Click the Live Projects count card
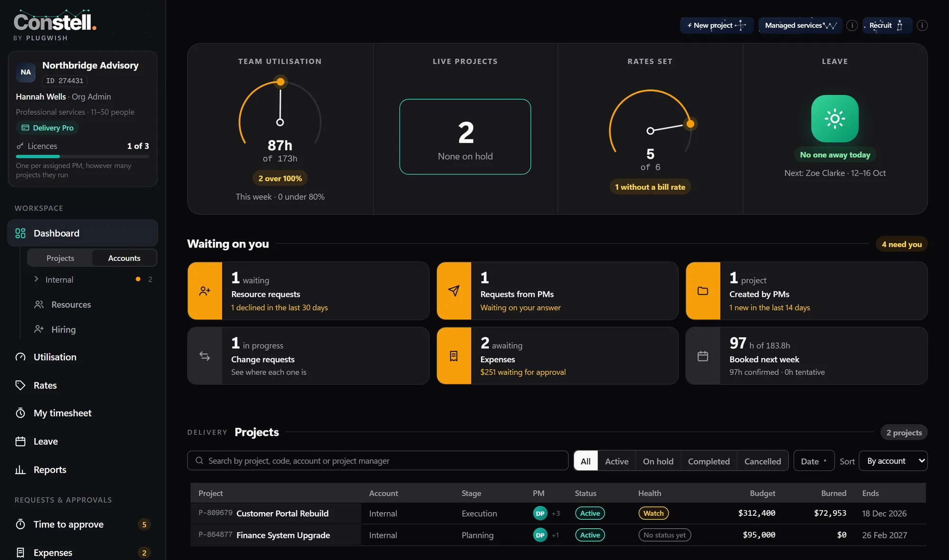Screen dimensions: 949x560 pyautogui.click(x=465, y=137)
